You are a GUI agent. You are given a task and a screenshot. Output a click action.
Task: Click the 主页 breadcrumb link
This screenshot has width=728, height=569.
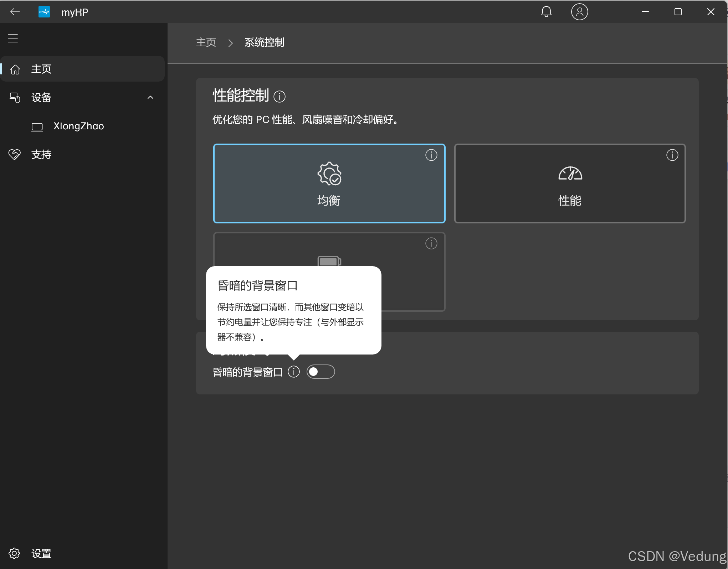click(x=206, y=42)
